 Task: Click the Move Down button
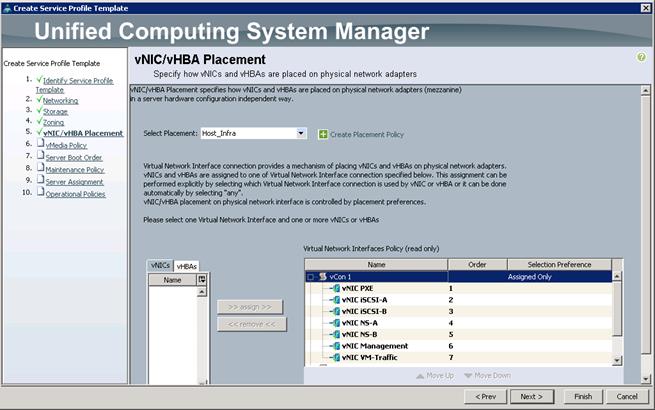pyautogui.click(x=487, y=376)
